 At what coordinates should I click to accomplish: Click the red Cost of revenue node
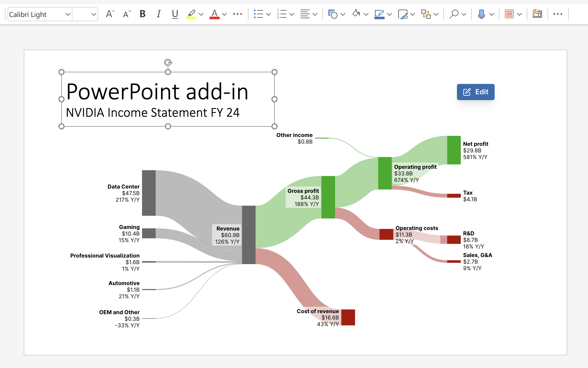(x=348, y=317)
